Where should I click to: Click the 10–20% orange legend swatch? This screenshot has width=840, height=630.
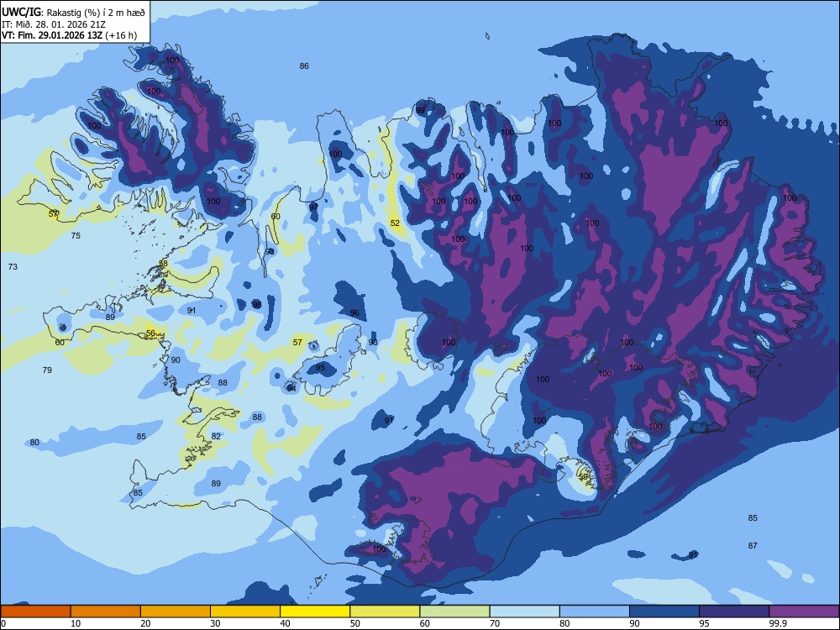tap(106, 612)
